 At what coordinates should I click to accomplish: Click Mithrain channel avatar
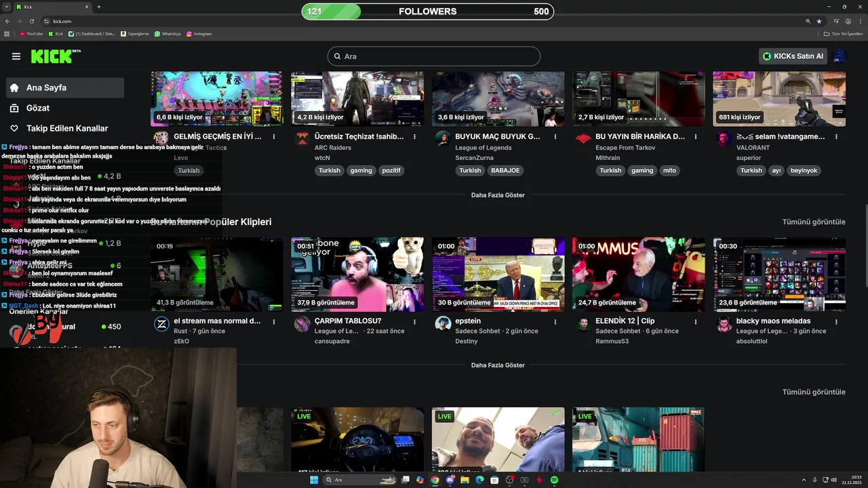click(x=583, y=138)
